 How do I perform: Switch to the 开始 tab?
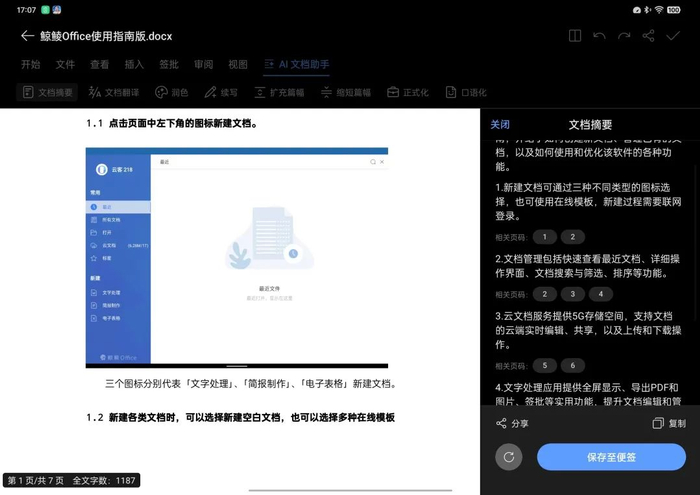point(30,64)
